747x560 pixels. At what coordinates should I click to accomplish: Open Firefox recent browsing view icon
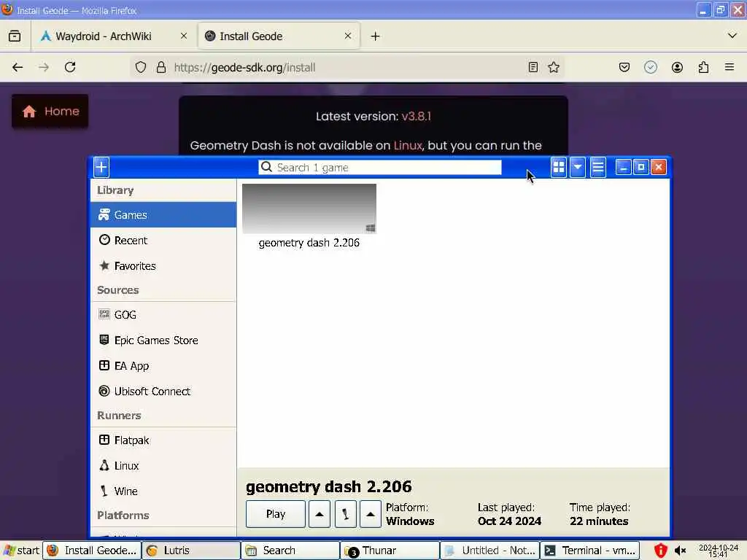[15, 36]
